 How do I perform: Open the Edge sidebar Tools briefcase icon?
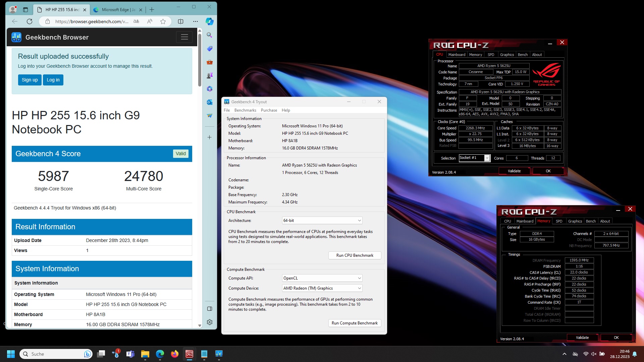[x=209, y=62]
